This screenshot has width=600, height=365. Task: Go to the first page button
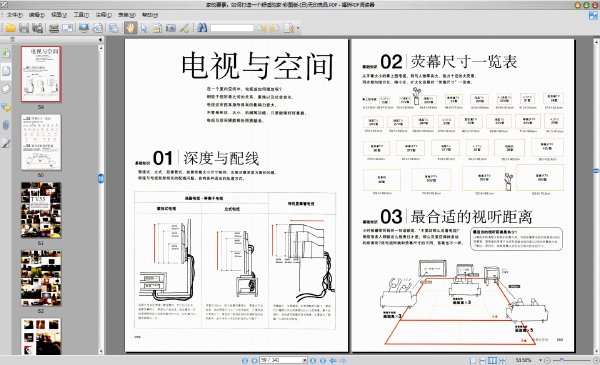point(245,360)
